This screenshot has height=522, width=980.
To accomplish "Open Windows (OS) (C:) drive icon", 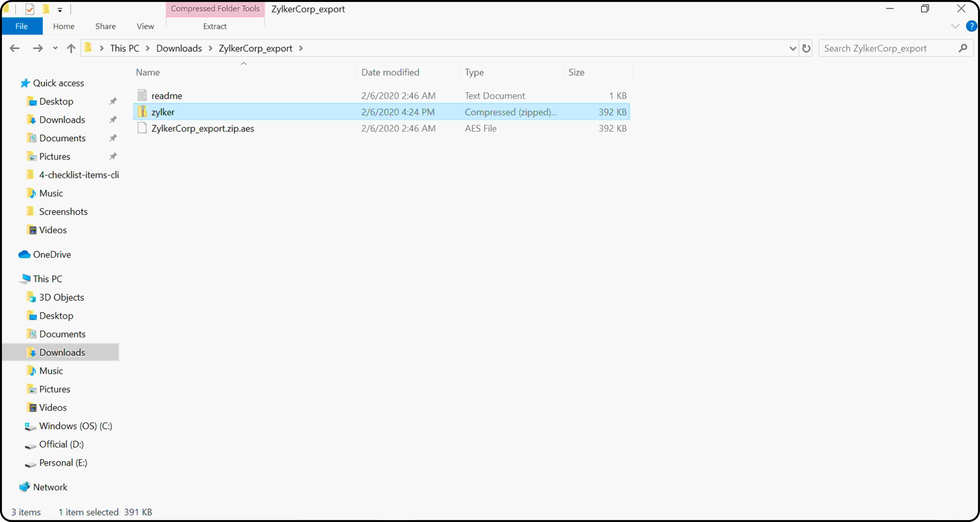I will [x=30, y=427].
